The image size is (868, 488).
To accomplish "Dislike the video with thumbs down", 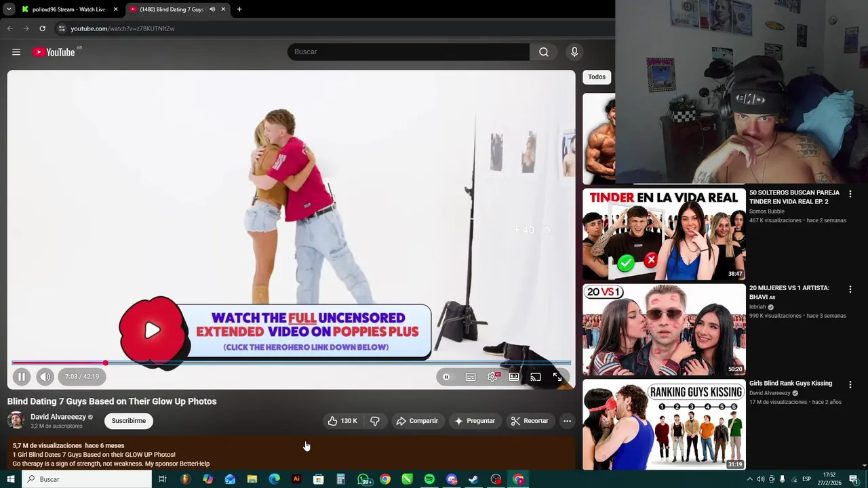I will 375,421.
